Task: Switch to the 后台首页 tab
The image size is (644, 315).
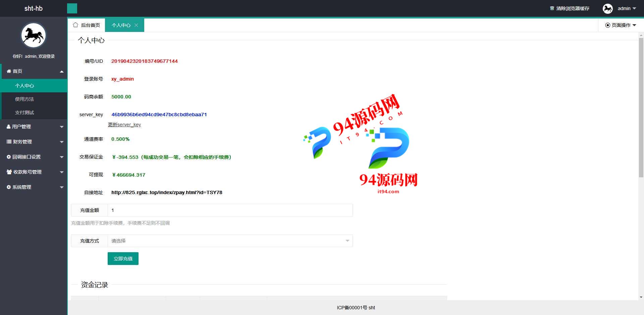Action: coord(87,25)
